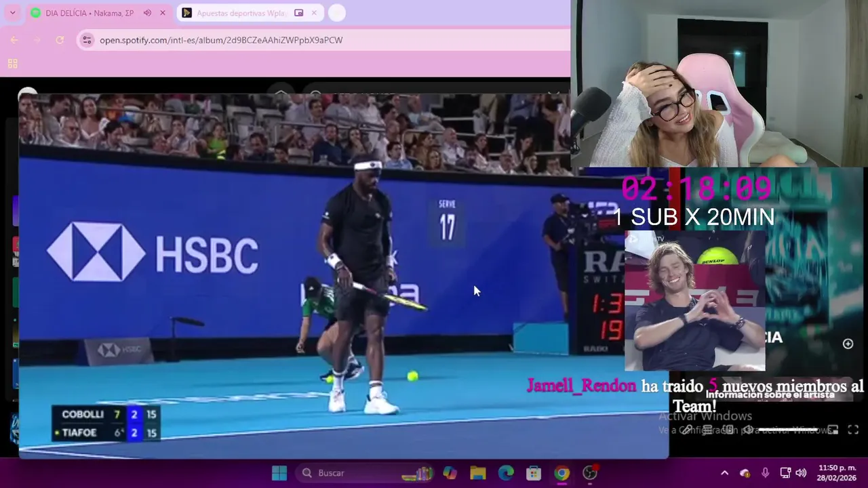
Task: Close the DIA DELÍCIA Spotify tab
Action: [x=162, y=13]
